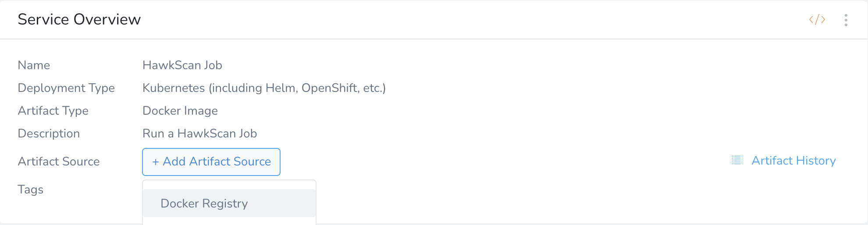The height and width of the screenshot is (225, 868).
Task: Click the Tags label
Action: pyautogui.click(x=31, y=190)
